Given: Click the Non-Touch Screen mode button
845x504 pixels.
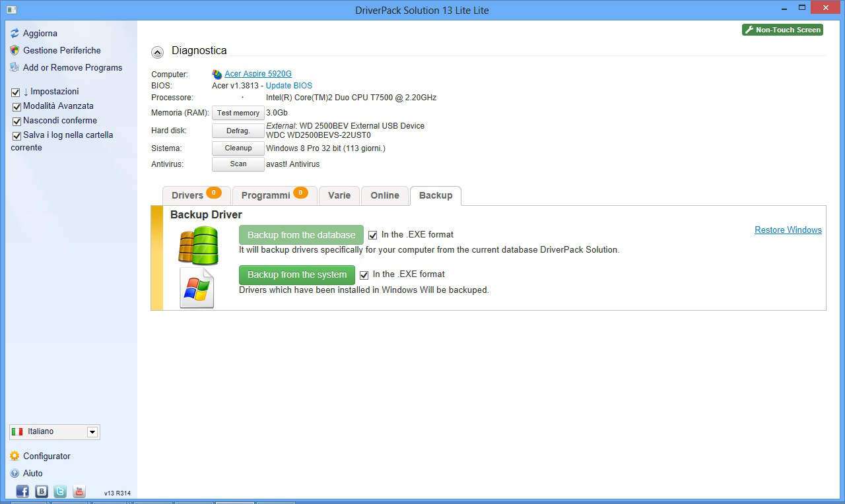Looking at the screenshot, I should click(x=782, y=30).
